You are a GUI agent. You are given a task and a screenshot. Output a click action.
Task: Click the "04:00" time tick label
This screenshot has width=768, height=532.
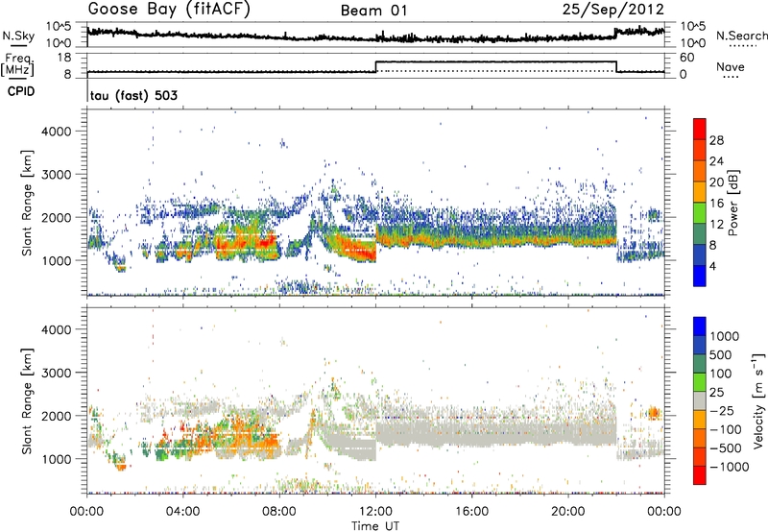click(182, 512)
